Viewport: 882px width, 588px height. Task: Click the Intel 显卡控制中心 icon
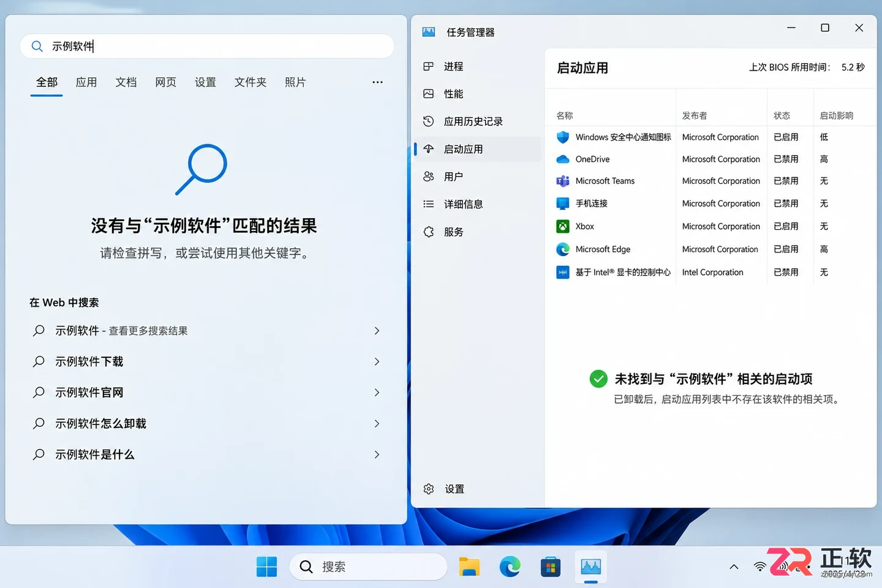click(x=562, y=272)
